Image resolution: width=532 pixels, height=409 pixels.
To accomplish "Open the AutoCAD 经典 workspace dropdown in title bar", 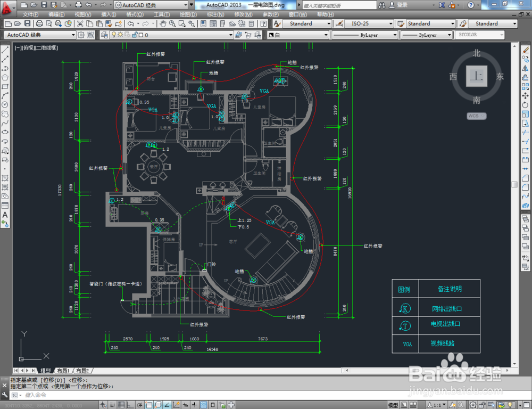I will pyautogui.click(x=151, y=5).
